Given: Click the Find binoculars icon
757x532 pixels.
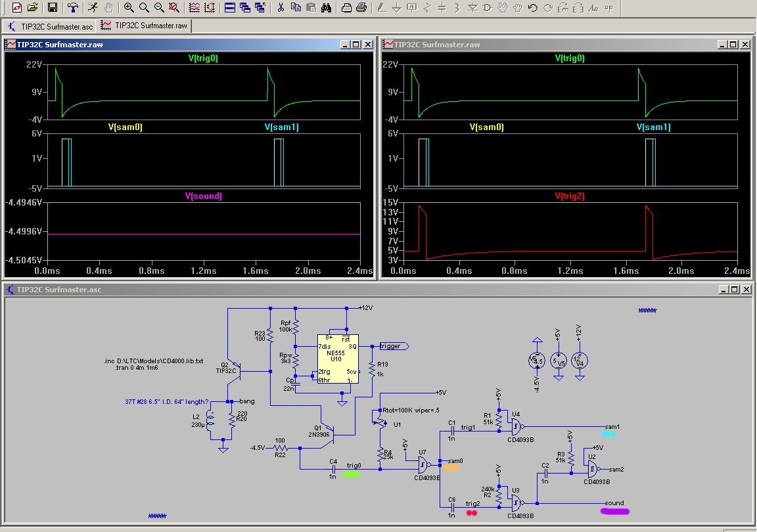Looking at the screenshot, I should [x=326, y=8].
